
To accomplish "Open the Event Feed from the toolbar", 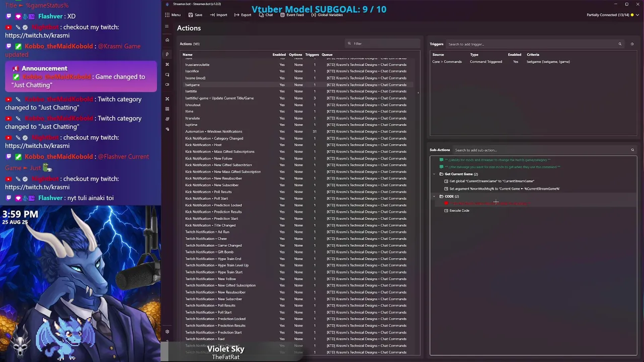I will pos(292,15).
